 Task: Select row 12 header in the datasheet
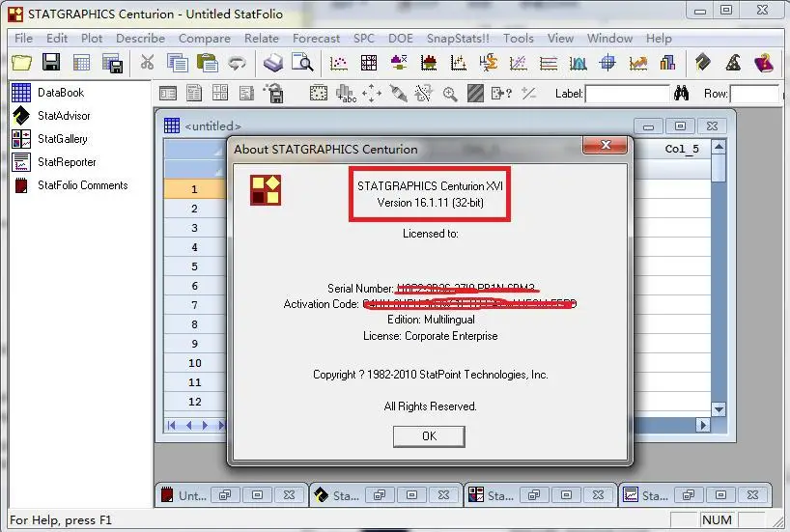tap(194, 402)
